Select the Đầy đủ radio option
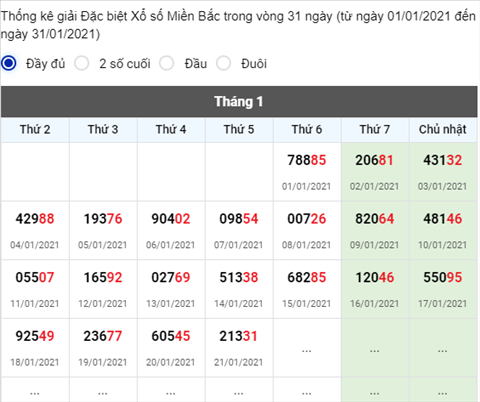Image resolution: width=480 pixels, height=402 pixels. [9, 63]
